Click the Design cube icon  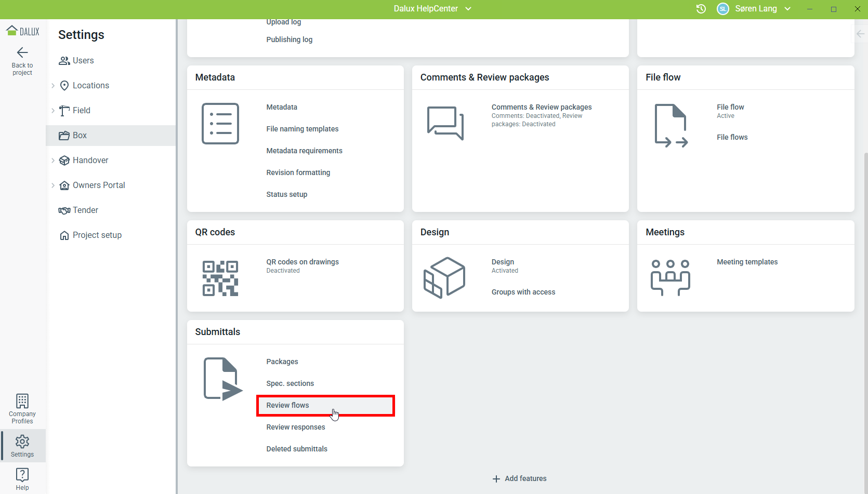pyautogui.click(x=444, y=278)
